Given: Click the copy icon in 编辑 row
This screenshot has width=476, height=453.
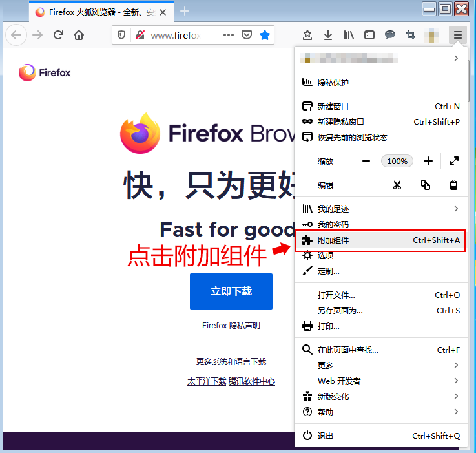Looking at the screenshot, I should point(426,185).
